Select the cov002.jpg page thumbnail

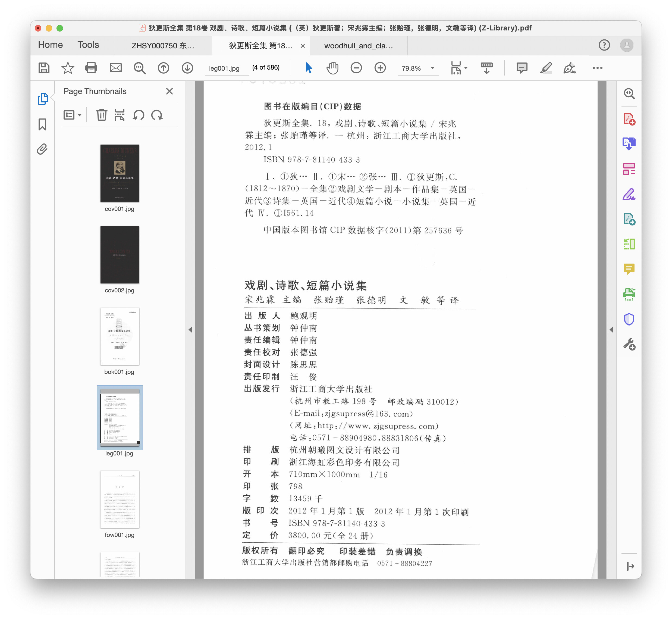[120, 255]
